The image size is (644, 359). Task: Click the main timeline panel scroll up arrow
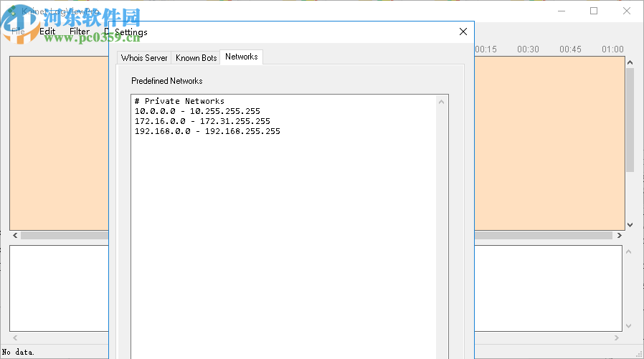pyautogui.click(x=630, y=62)
